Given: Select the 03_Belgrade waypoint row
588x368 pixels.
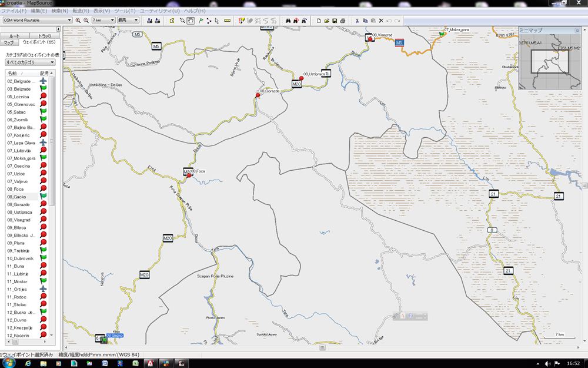Looking at the screenshot, I should [x=26, y=89].
